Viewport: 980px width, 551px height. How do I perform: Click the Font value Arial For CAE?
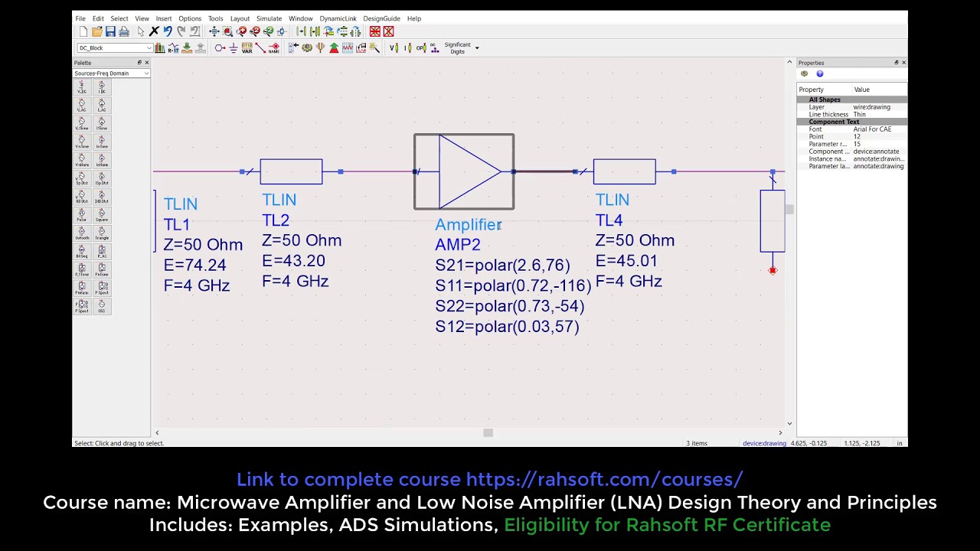pos(872,129)
